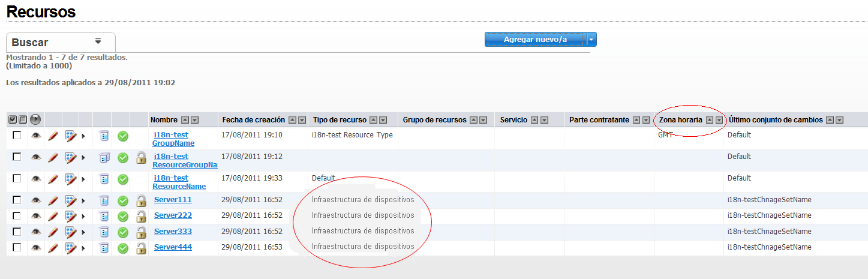Expand row actions arrow for i18n-test ResourceGroupName
868x279 pixels.
click(x=83, y=157)
